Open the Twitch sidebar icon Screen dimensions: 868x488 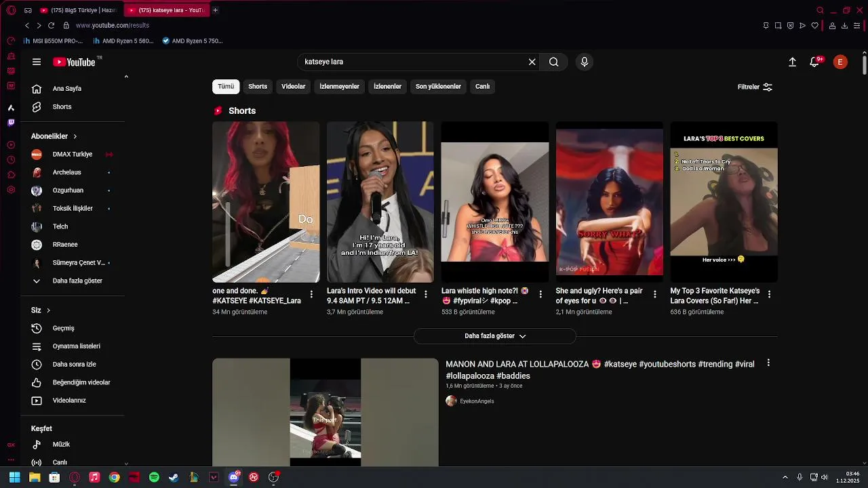11,123
